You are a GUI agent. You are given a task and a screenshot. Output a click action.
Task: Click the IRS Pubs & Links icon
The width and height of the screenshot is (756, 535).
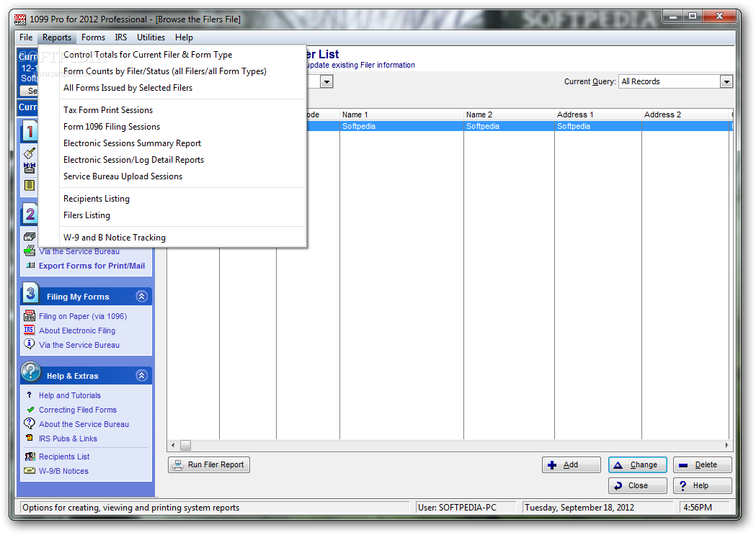click(30, 438)
